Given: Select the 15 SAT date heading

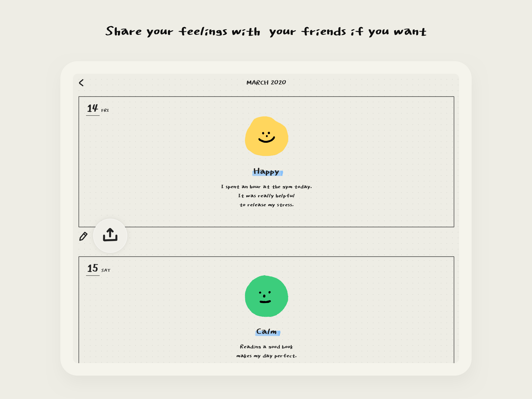Looking at the screenshot, I should (98, 269).
